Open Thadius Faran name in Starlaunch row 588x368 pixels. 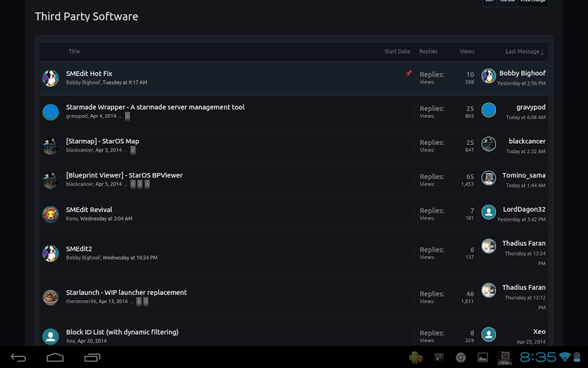pos(523,288)
